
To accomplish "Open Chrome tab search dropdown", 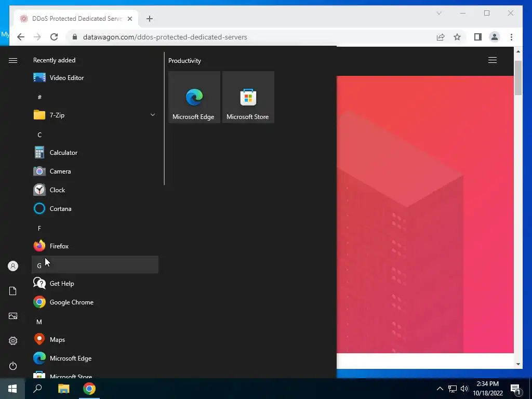I will (x=438, y=13).
